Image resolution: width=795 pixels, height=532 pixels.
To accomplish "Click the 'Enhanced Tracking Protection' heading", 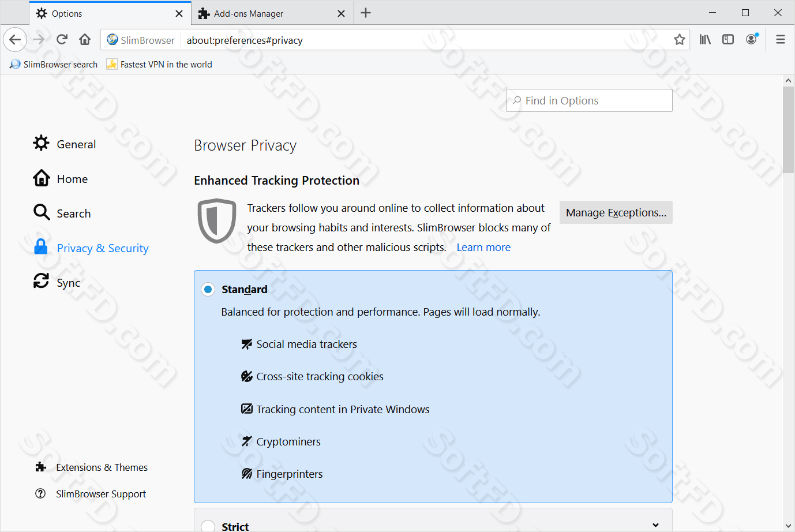I will coord(276,181).
